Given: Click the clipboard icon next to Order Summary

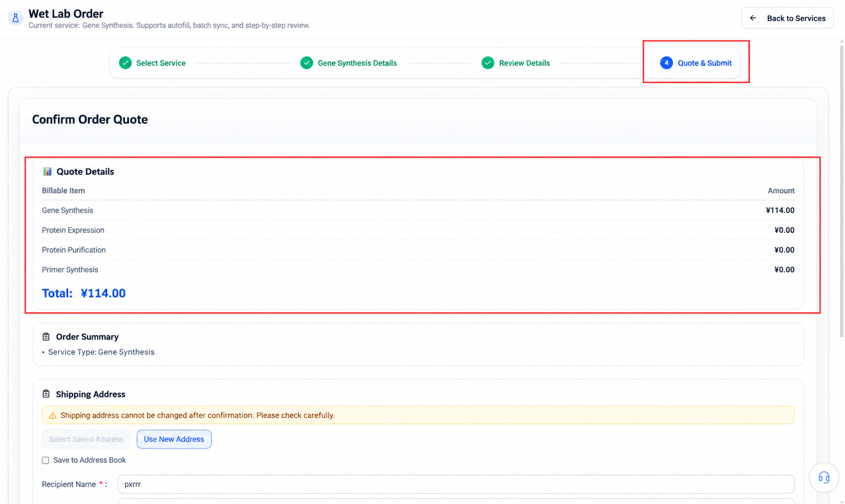Looking at the screenshot, I should coord(46,337).
